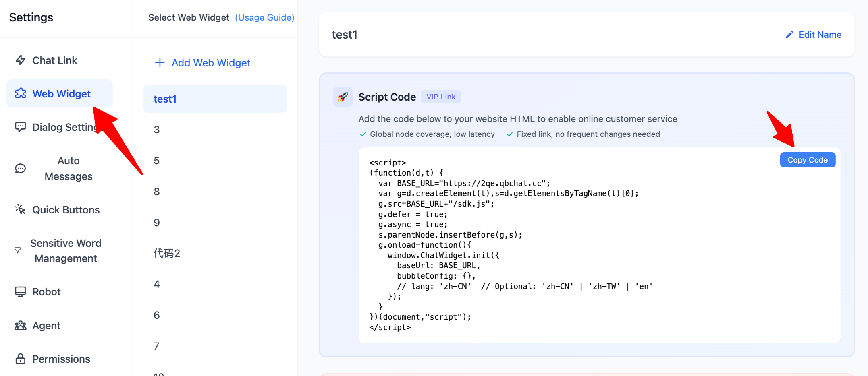Go to Auto Messages settings
The height and width of the screenshot is (376, 868).
(x=60, y=168)
